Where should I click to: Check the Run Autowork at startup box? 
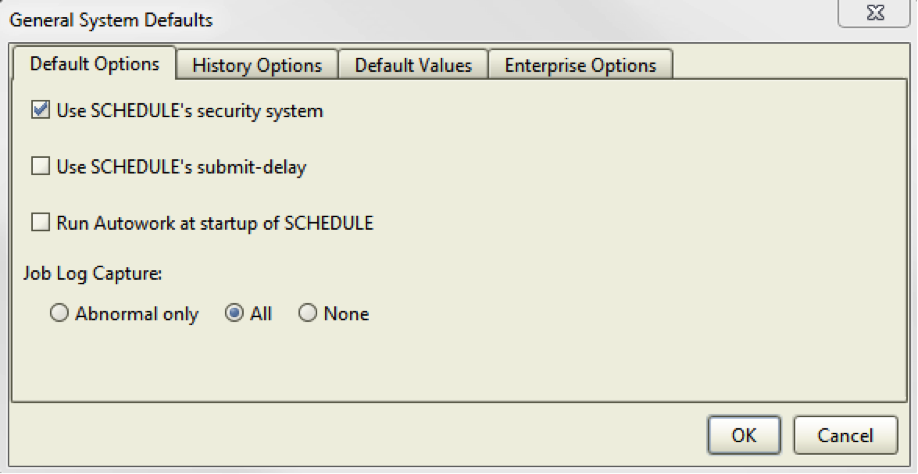coord(40,222)
